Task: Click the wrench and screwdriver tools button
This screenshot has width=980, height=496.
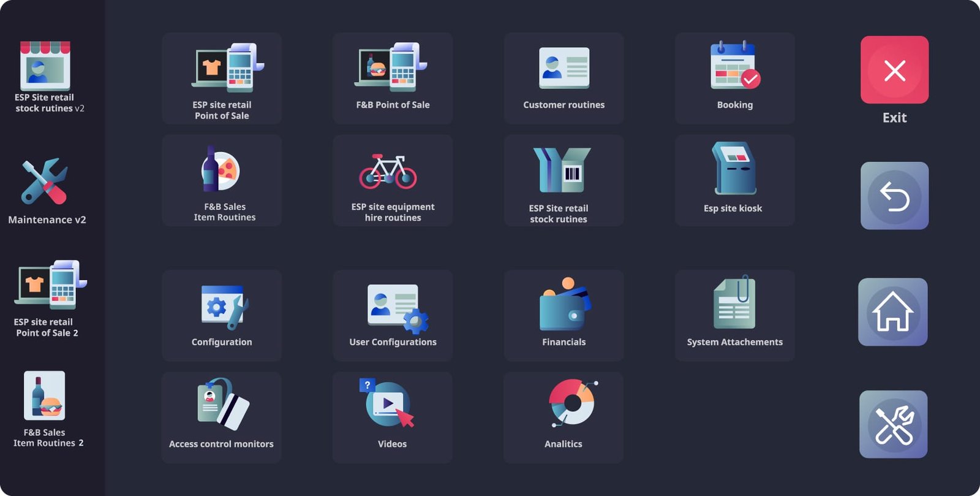Action: coord(893,424)
